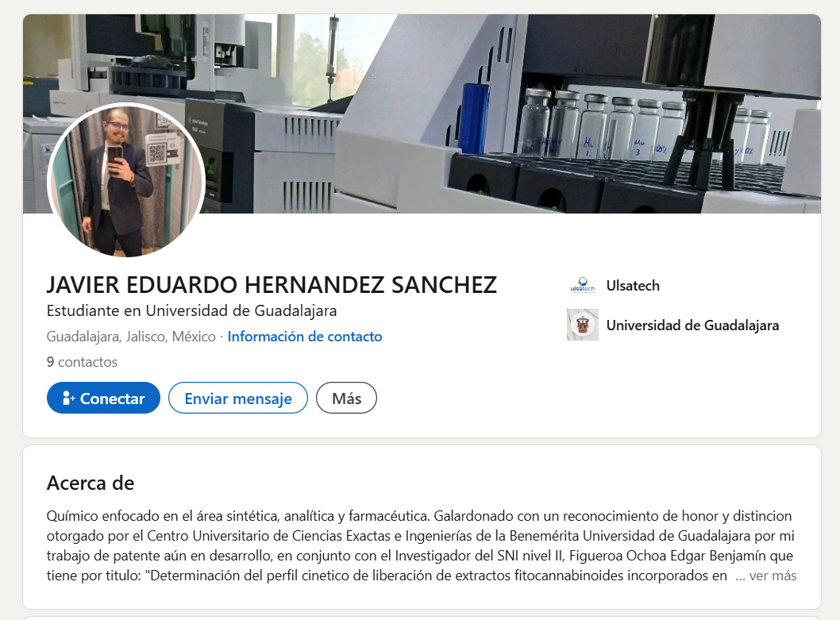Open Información de contacto link

click(304, 337)
